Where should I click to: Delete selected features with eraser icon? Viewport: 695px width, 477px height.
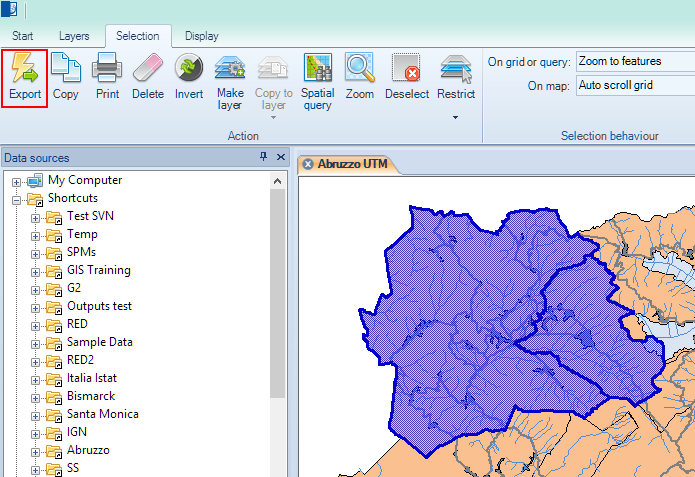(x=147, y=77)
